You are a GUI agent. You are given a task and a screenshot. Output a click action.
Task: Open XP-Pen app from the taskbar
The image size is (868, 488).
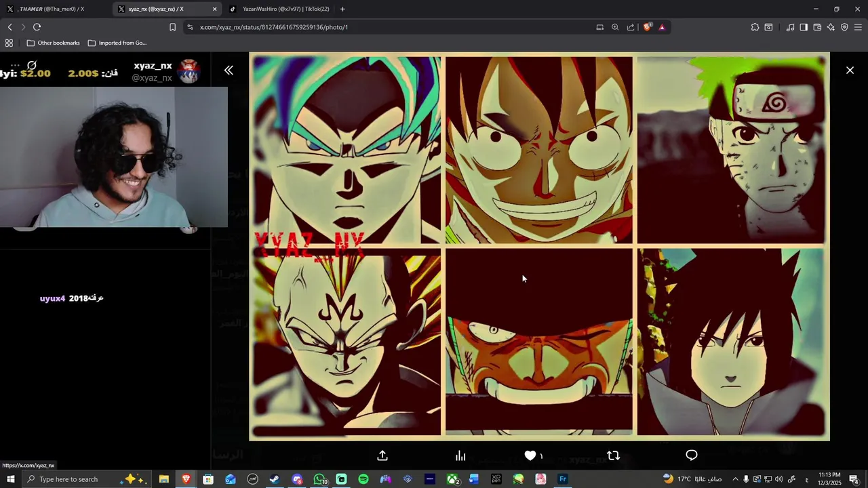(496, 479)
